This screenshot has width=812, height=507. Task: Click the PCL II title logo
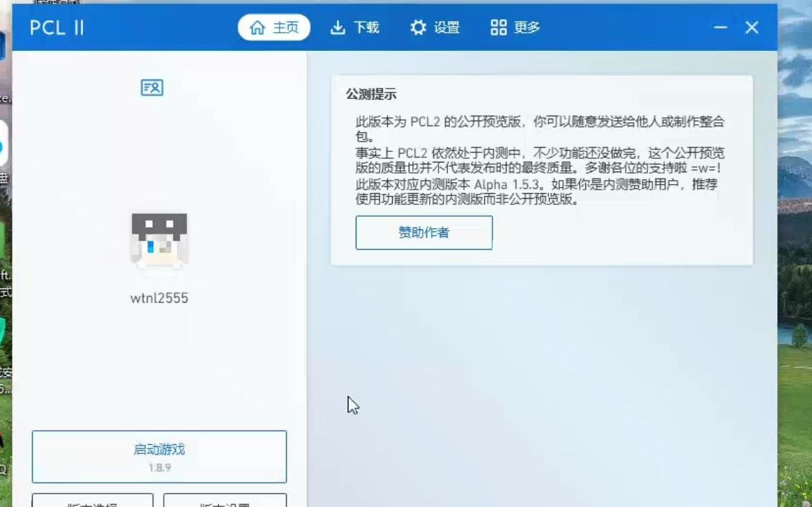[57, 28]
